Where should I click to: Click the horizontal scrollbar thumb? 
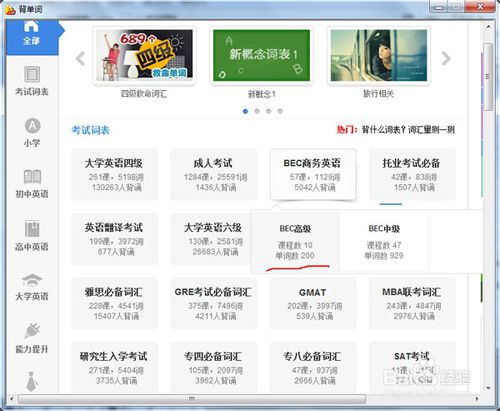(x=192, y=399)
